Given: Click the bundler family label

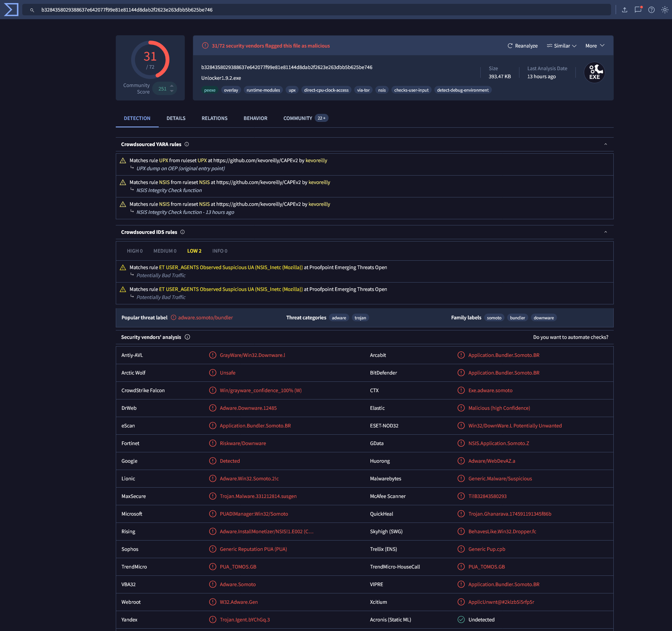Looking at the screenshot, I should point(518,318).
